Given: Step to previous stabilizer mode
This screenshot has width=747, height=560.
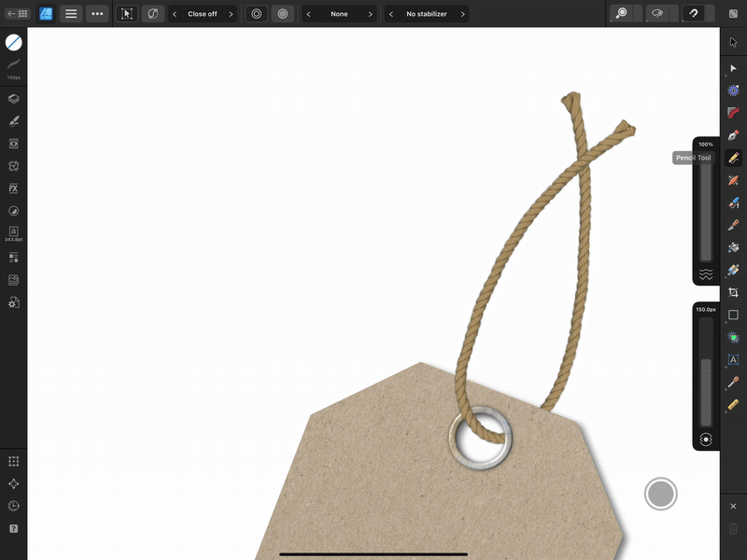Looking at the screenshot, I should (391, 14).
